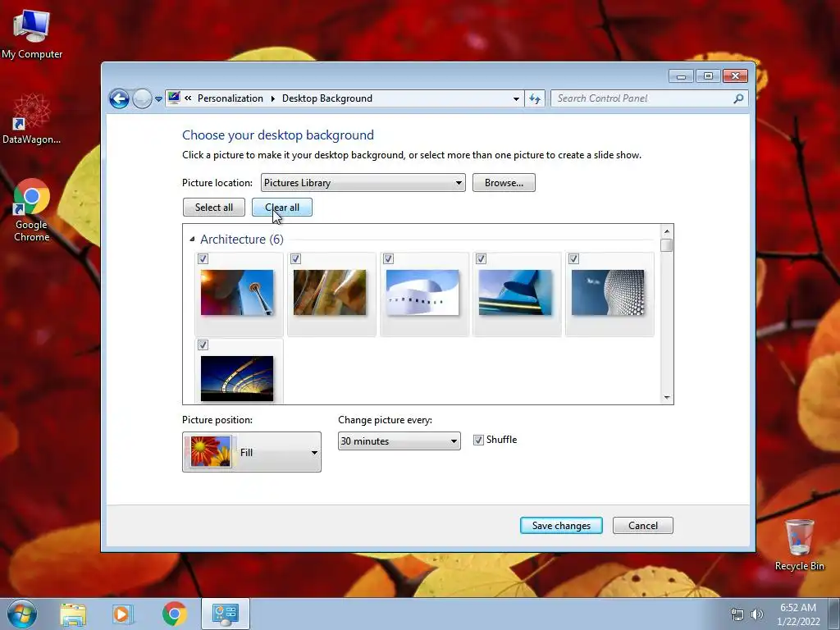Click the Clear all button
Screen dimensions: 840x630
282,208
